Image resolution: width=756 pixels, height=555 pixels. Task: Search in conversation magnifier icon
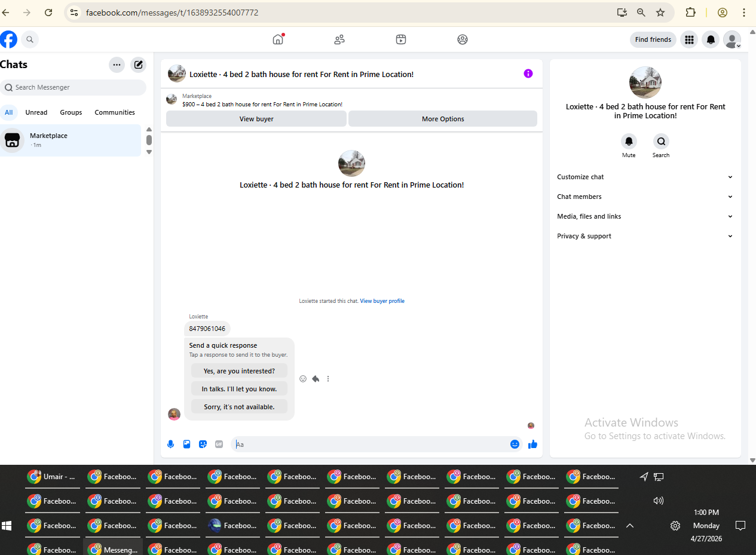click(661, 142)
